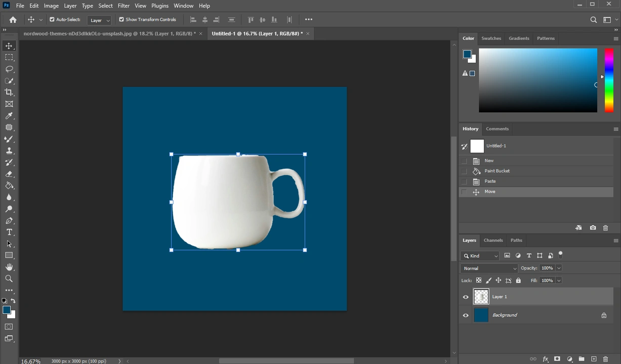Screen dimensions: 621x364
Task: Select the Crop tool
Action: (9, 93)
